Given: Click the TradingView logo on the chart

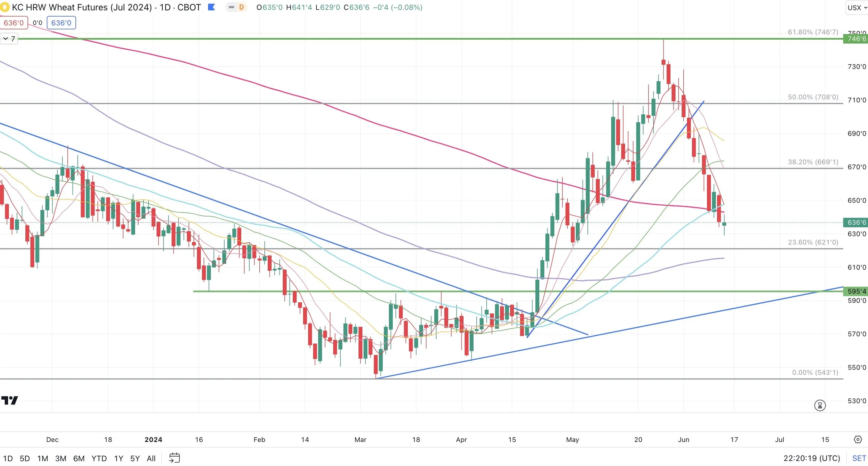Looking at the screenshot, I should tap(10, 400).
